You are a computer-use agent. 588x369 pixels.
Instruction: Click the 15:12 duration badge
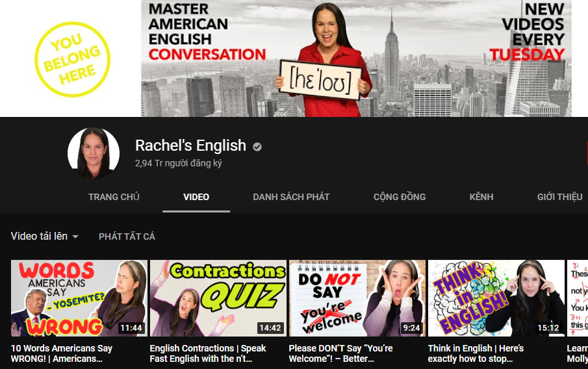[548, 328]
